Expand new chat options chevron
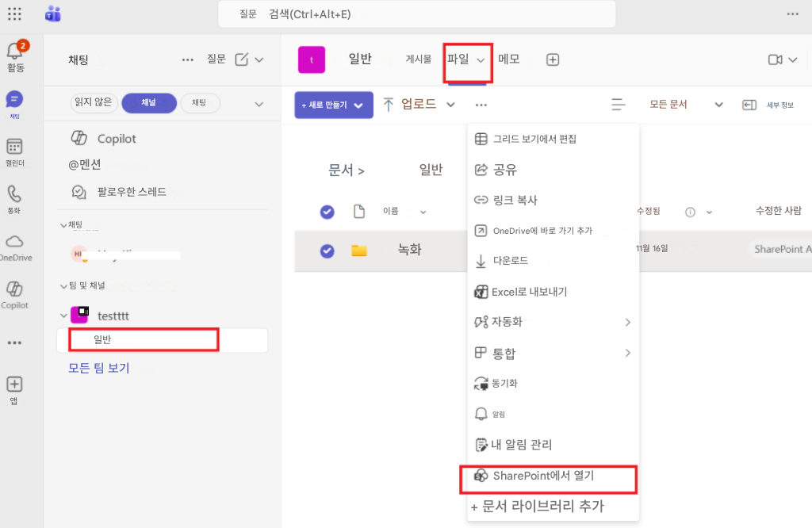Screen dimensions: 812x528 click(259, 60)
